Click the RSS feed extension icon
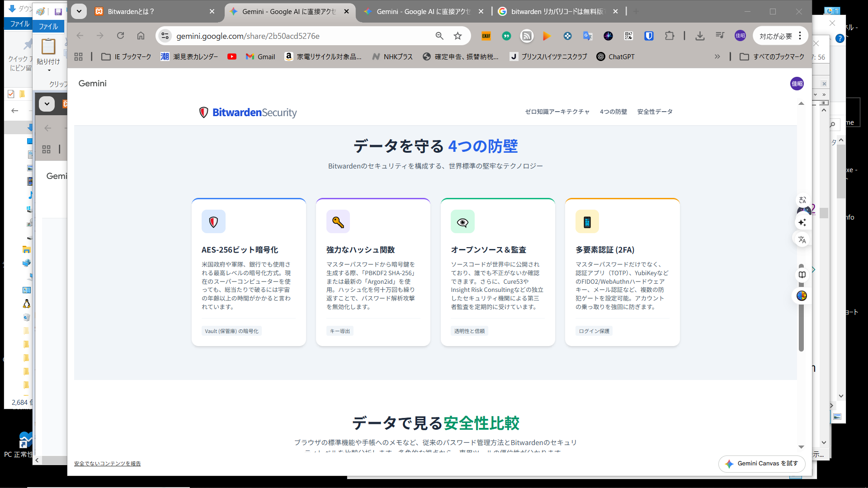Image resolution: width=868 pixels, height=488 pixels. click(x=527, y=36)
